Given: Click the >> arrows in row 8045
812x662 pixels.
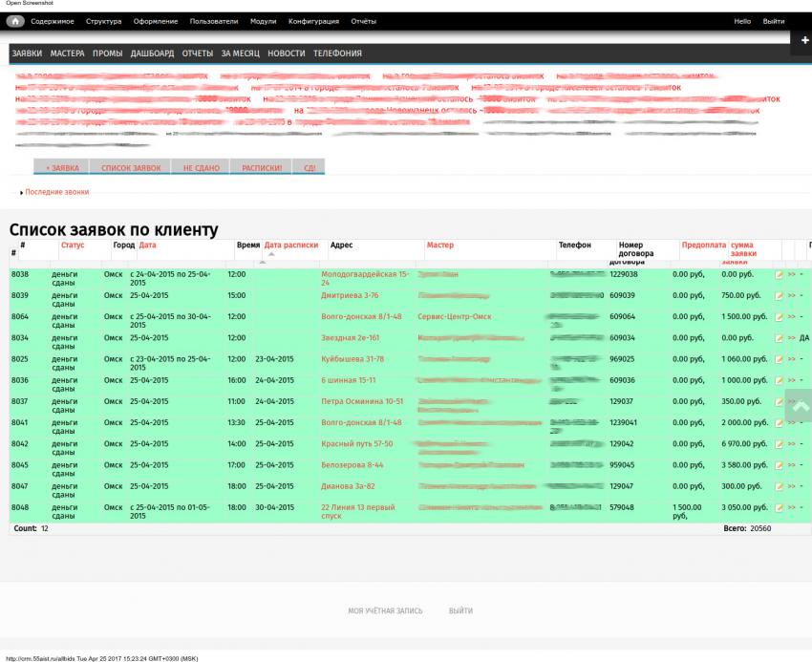Looking at the screenshot, I should 791,465.
